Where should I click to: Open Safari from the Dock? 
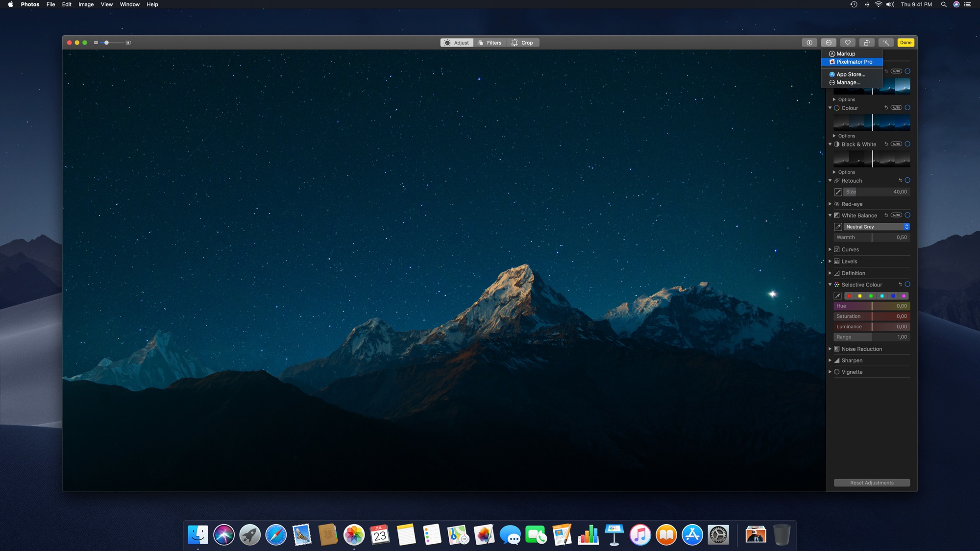coord(276,535)
